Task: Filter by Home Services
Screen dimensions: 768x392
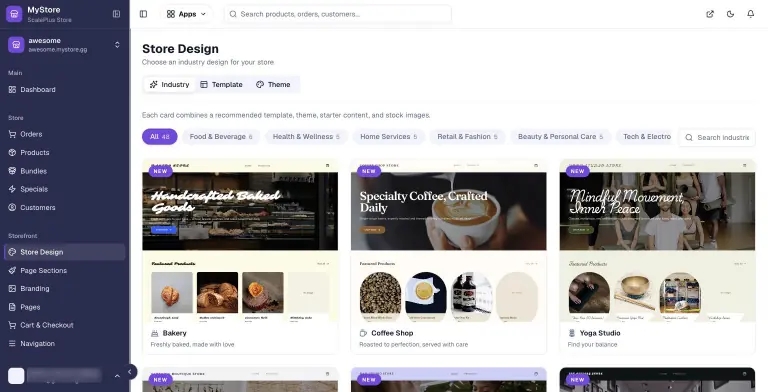Action: [x=388, y=137]
